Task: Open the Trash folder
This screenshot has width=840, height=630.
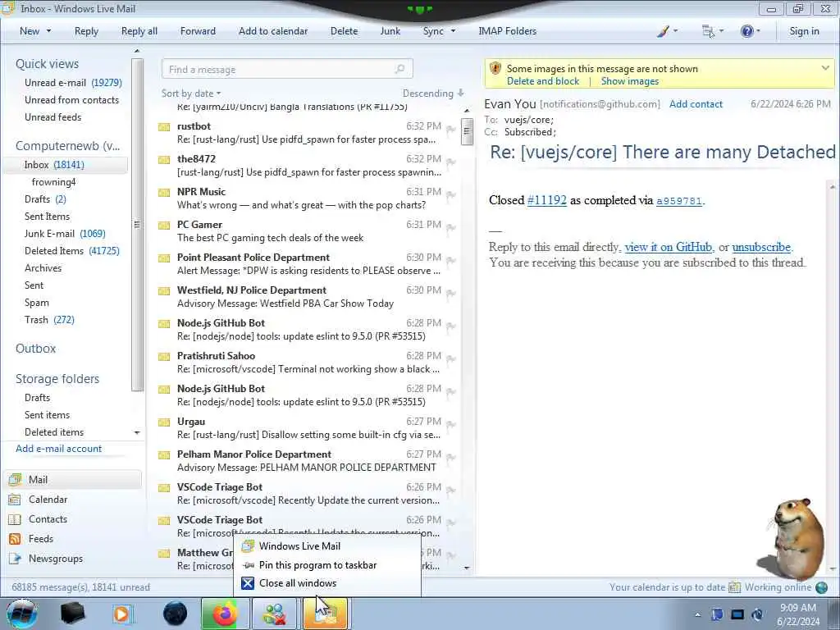Action: pos(49,319)
